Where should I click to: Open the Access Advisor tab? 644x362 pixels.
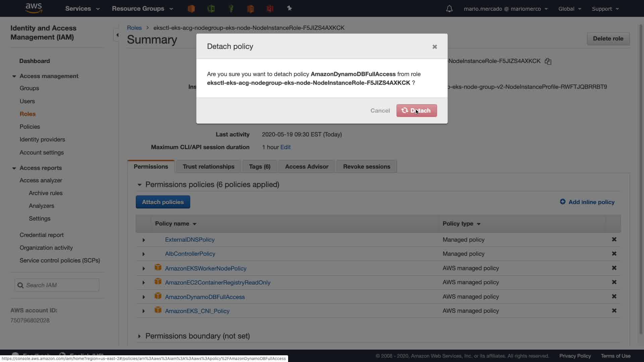(x=306, y=167)
